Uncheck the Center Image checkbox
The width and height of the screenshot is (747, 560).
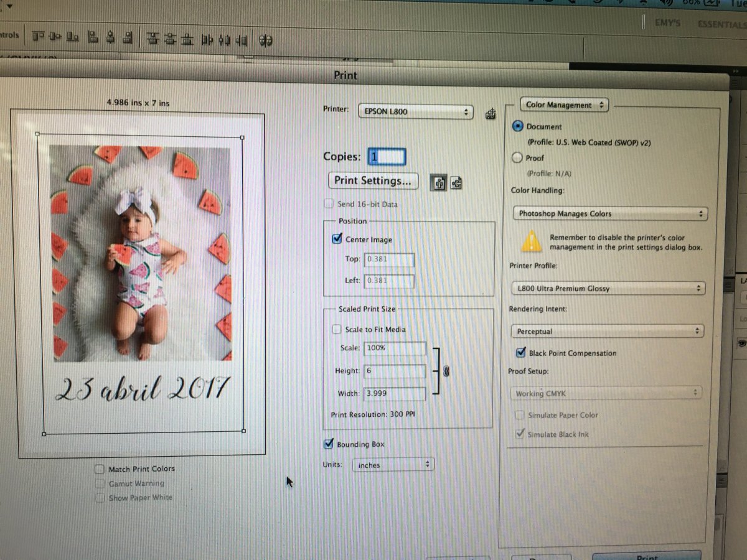pyautogui.click(x=337, y=239)
